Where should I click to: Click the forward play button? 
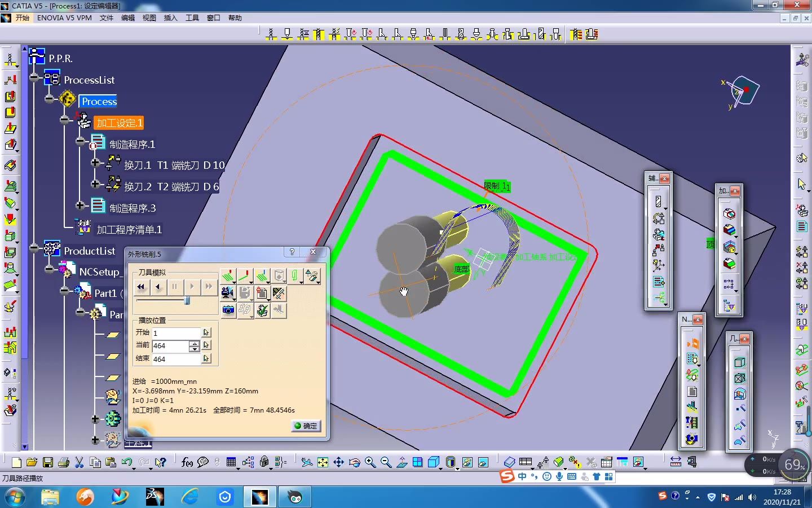192,287
